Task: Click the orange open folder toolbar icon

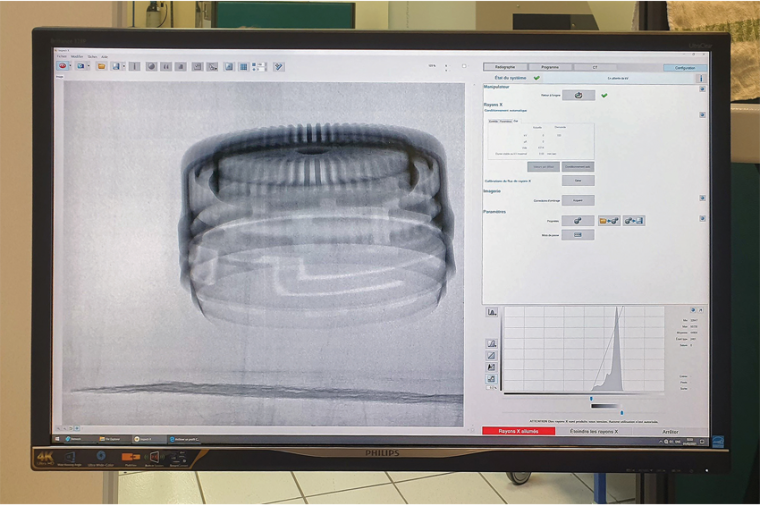Action: click(x=101, y=67)
